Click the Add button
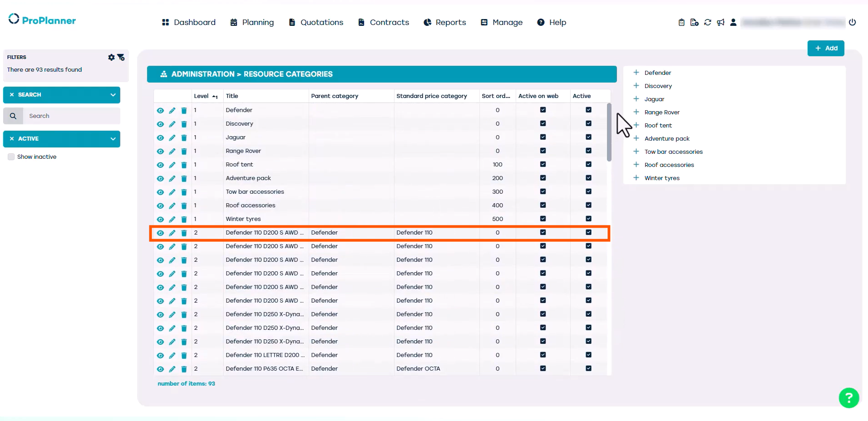 (x=826, y=48)
